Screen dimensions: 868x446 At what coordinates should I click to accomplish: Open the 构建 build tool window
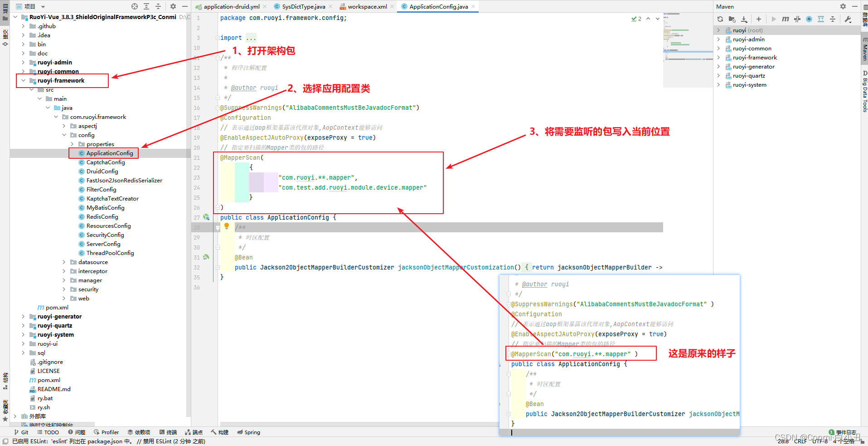coord(219,432)
